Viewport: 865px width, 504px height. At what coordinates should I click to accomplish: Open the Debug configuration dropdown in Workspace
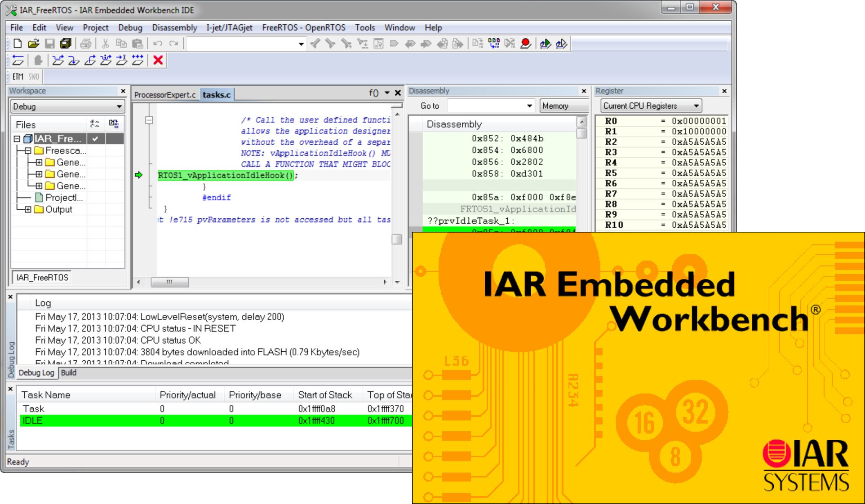67,106
